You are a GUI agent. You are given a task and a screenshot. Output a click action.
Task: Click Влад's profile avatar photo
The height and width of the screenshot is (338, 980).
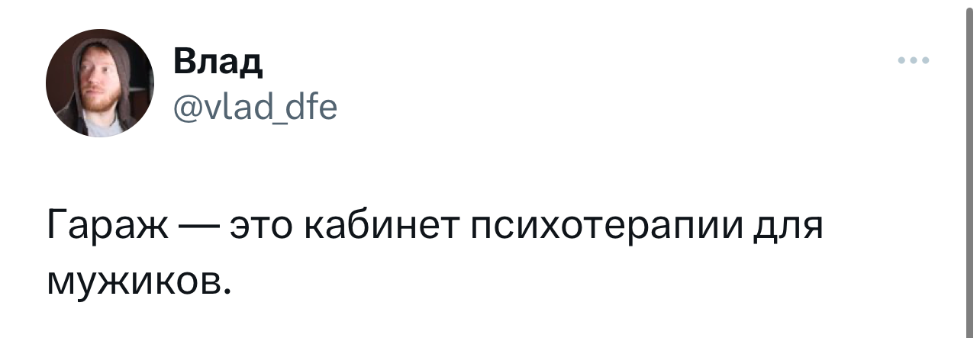point(100,83)
